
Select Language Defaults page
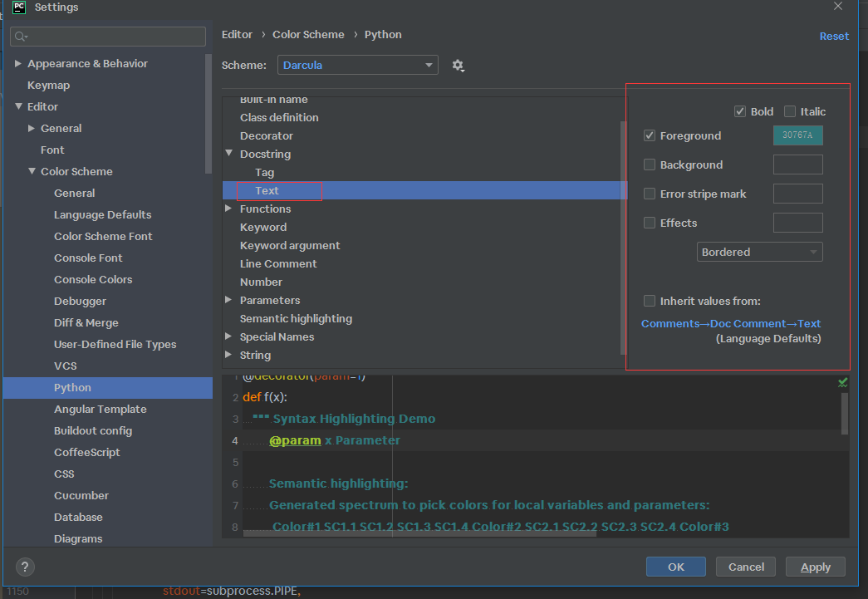point(102,215)
